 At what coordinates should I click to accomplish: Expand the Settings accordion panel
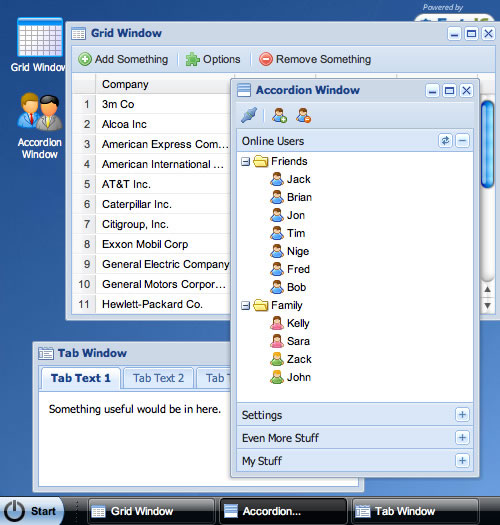coord(462,415)
